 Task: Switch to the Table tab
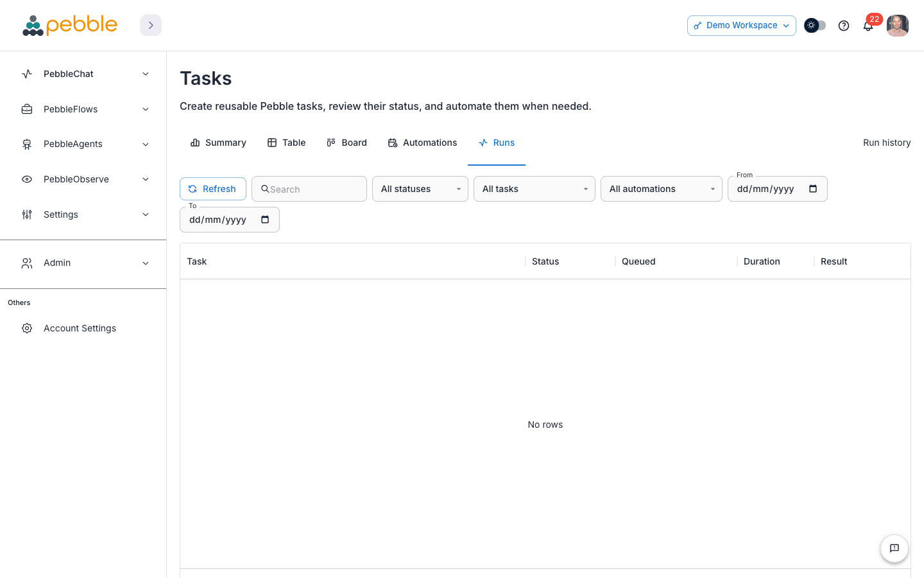pyautogui.click(x=286, y=143)
